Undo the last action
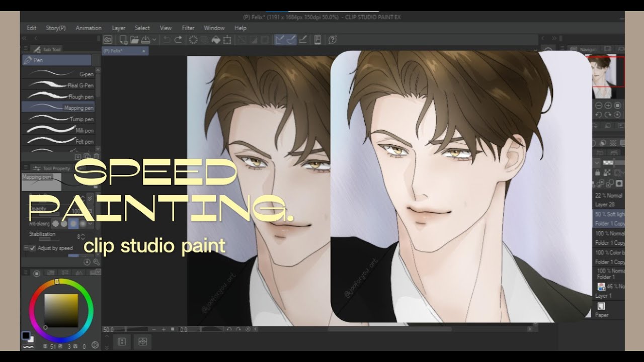The image size is (644, 362). point(167,40)
